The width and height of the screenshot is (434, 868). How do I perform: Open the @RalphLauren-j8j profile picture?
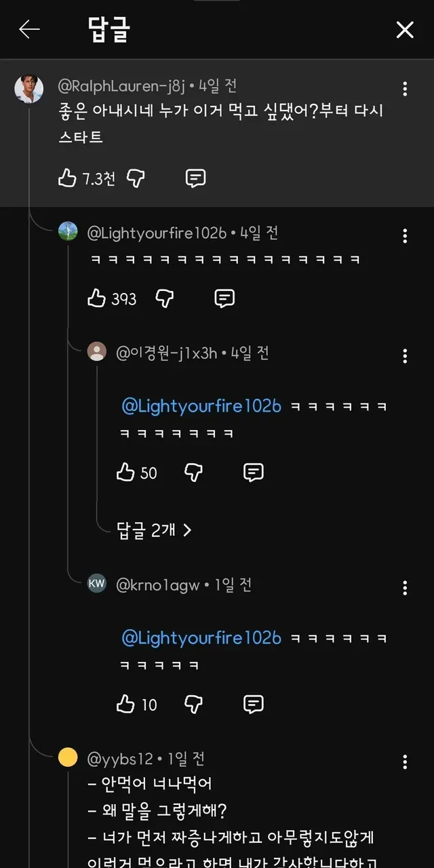click(x=29, y=90)
